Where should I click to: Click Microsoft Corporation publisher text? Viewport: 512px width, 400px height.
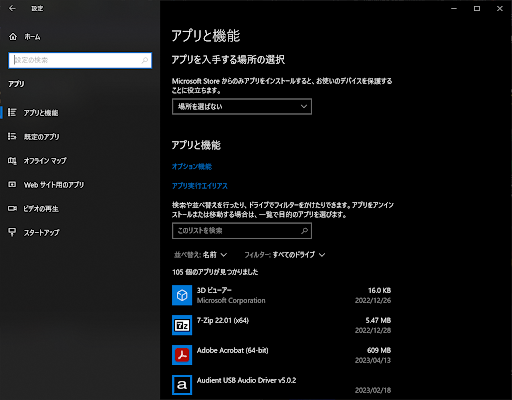pos(231,300)
